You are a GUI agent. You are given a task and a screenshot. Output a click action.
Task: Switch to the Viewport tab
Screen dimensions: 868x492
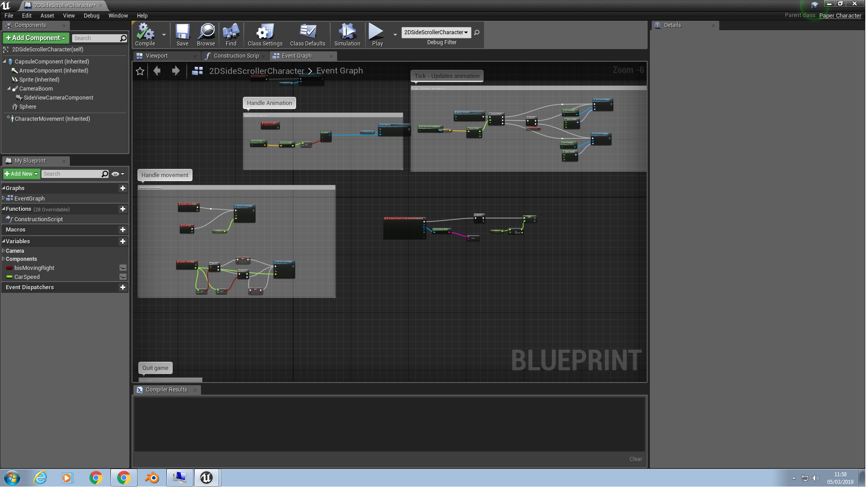[x=156, y=56]
